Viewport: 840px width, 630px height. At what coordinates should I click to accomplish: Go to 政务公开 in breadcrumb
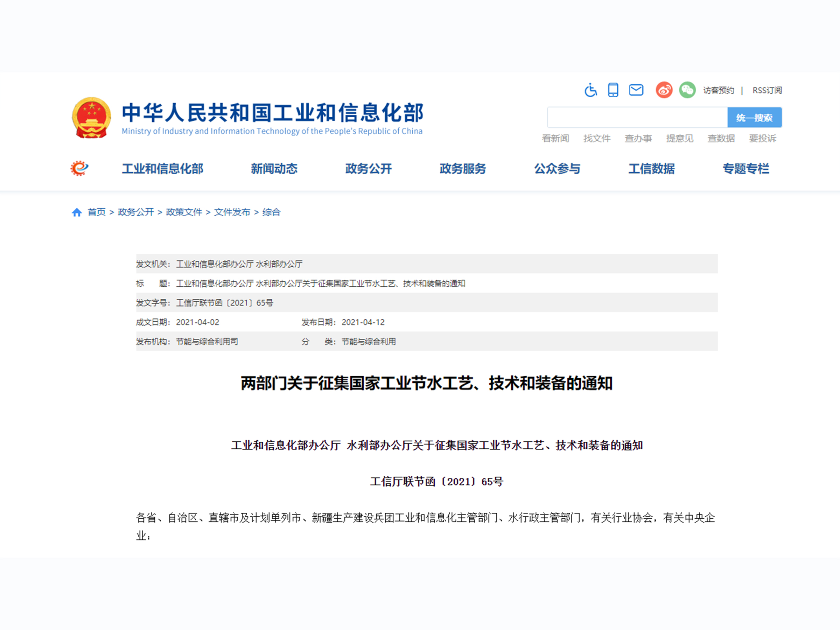tap(135, 212)
